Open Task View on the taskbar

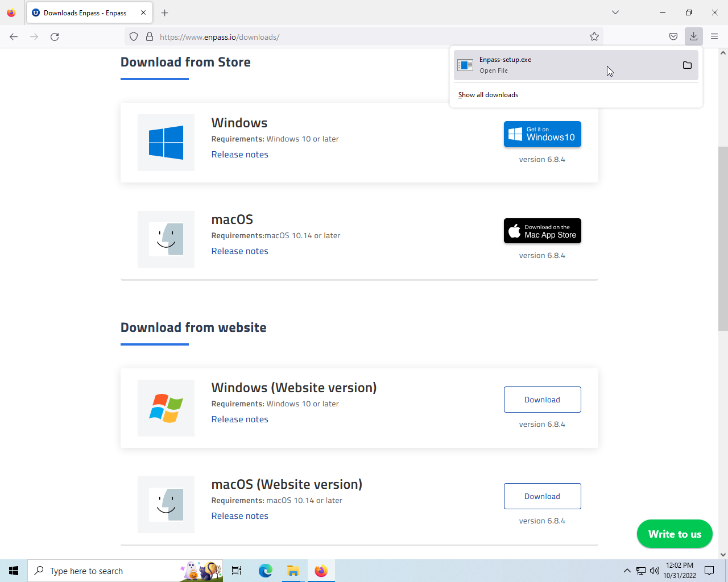[237, 571]
